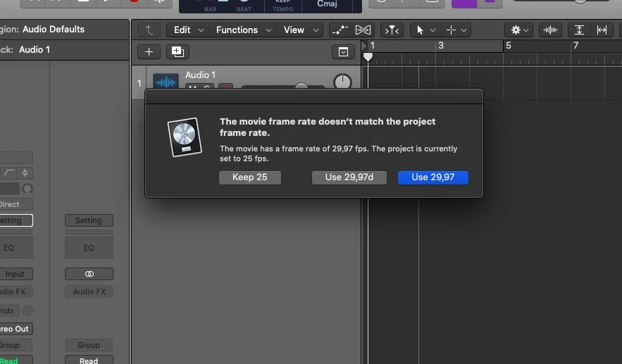Click the Sends slot circle knob
Image resolution: width=622 pixels, height=364 pixels.
tap(27, 310)
